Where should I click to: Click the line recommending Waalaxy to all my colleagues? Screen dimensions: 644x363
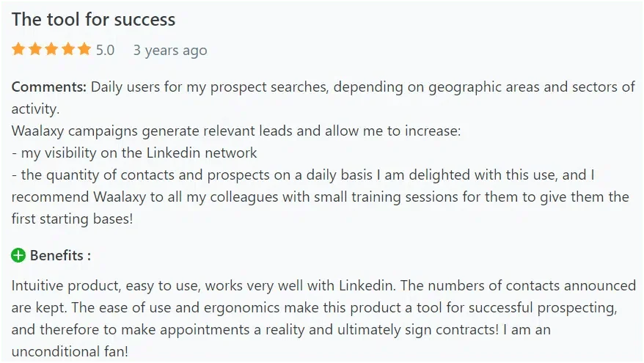point(321,197)
